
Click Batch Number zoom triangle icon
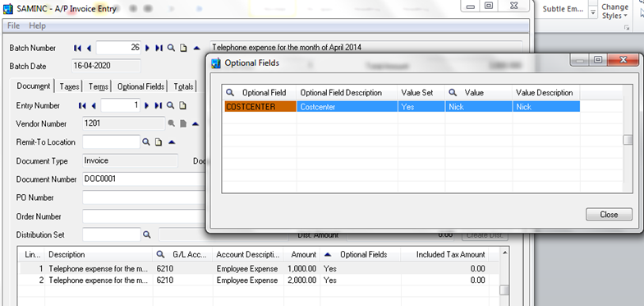197,48
